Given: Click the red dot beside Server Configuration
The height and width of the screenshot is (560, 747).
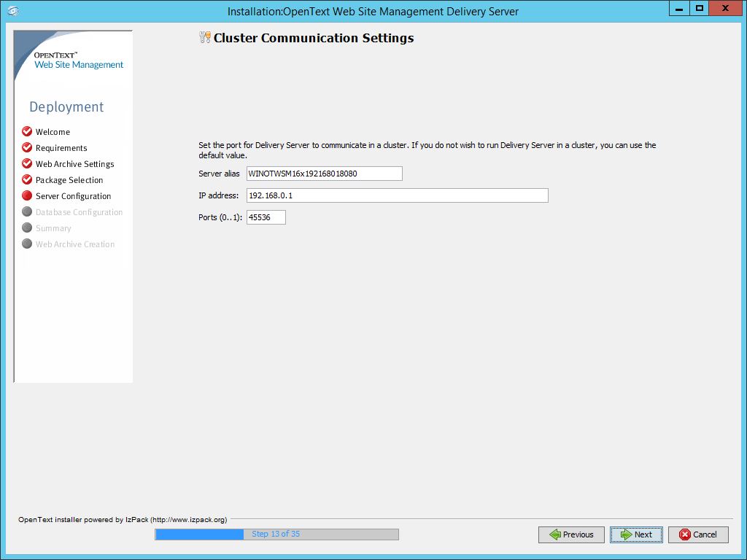Looking at the screenshot, I should pos(27,195).
